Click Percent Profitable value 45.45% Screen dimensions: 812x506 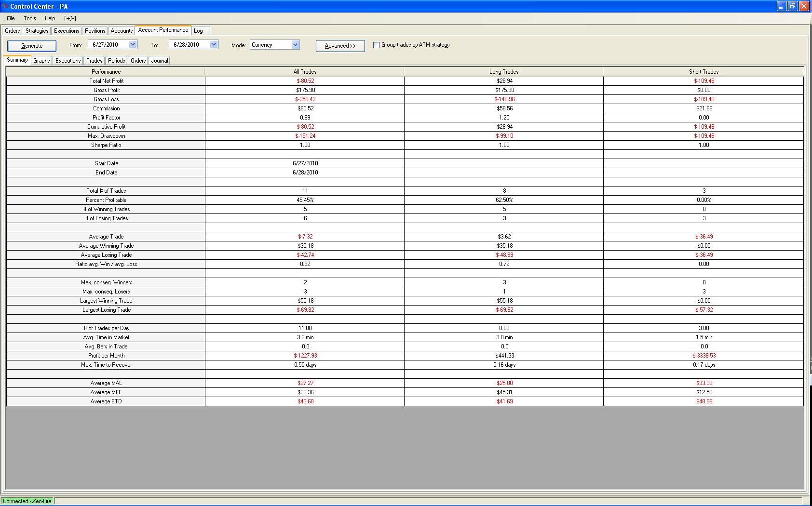tap(305, 200)
